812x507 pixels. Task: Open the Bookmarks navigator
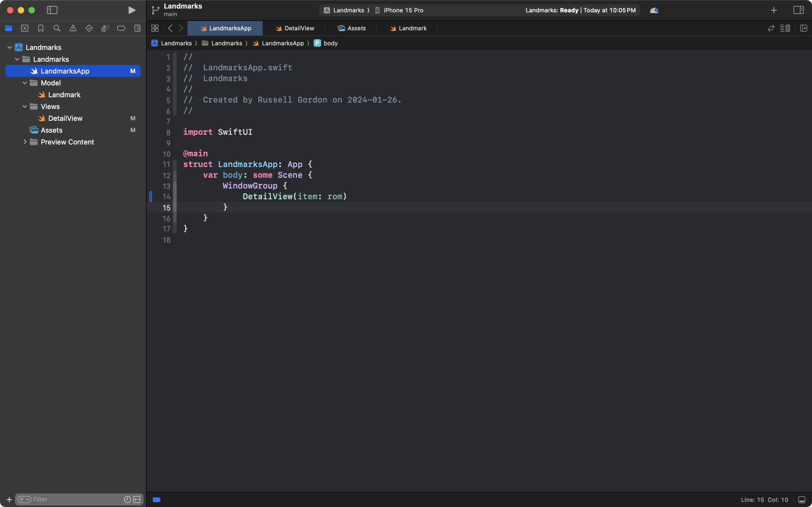coord(41,28)
